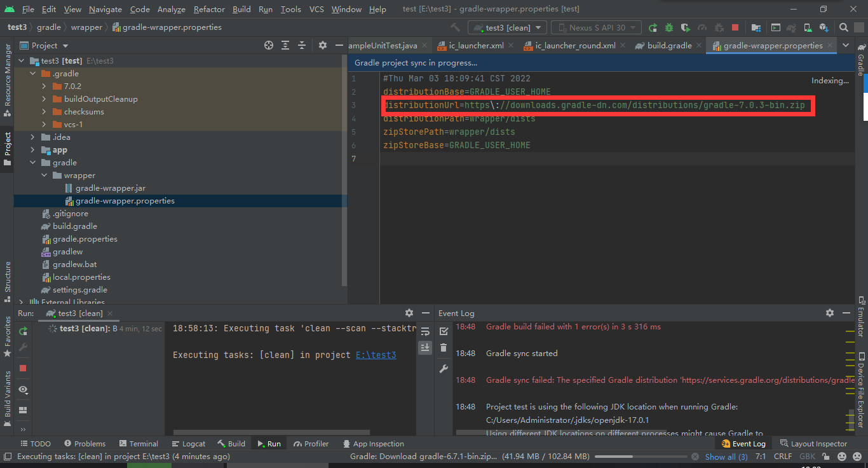Screen dimensions: 868x468
Task: Open test3 [clean] run configuration dropdown
Action: tap(507, 27)
